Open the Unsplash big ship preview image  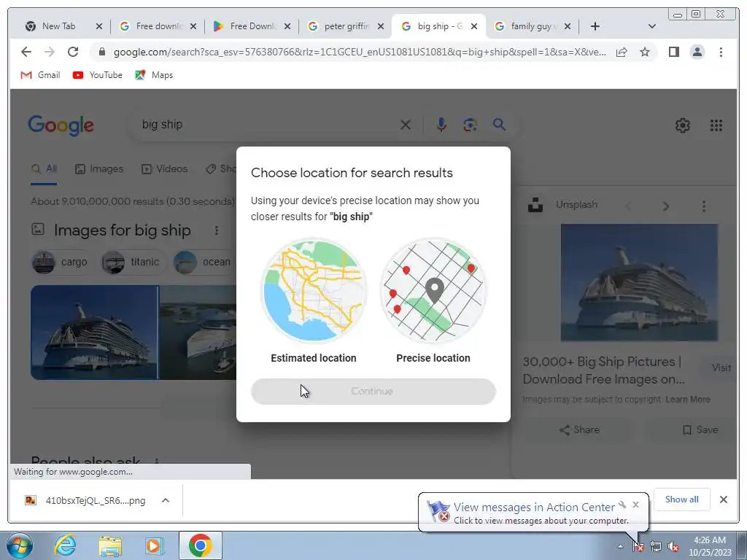(x=639, y=282)
